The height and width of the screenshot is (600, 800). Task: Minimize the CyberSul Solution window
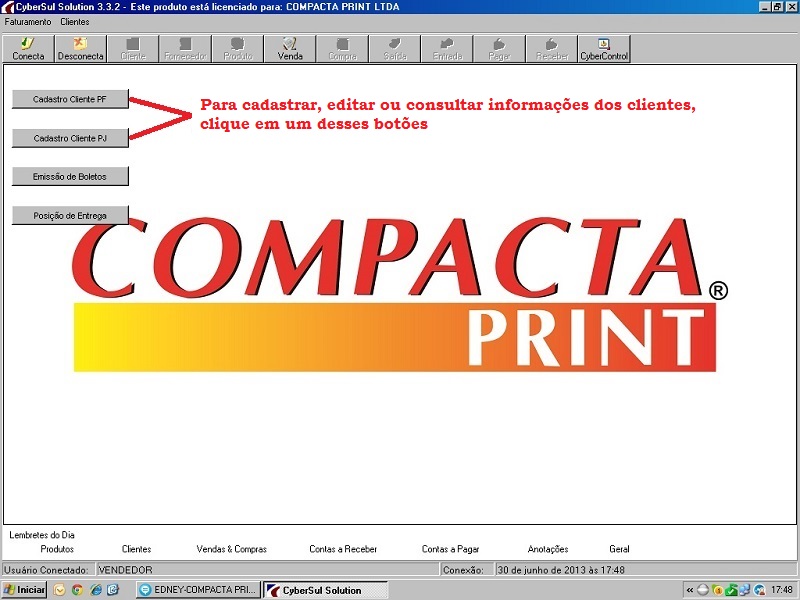point(764,7)
